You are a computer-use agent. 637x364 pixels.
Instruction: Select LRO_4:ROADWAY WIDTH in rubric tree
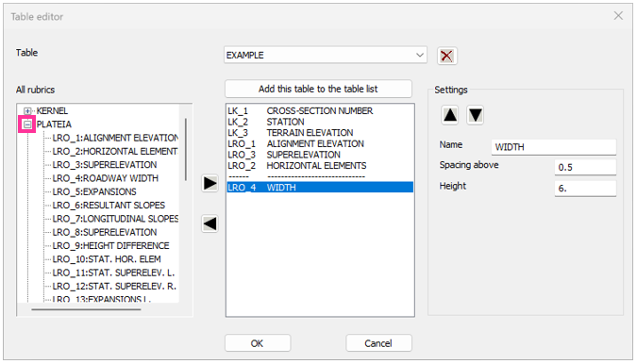pos(105,178)
